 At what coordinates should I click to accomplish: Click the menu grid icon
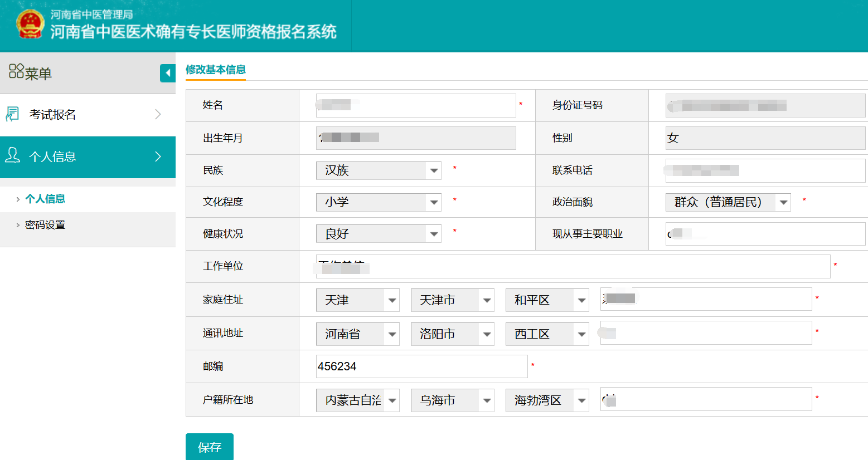[x=16, y=71]
